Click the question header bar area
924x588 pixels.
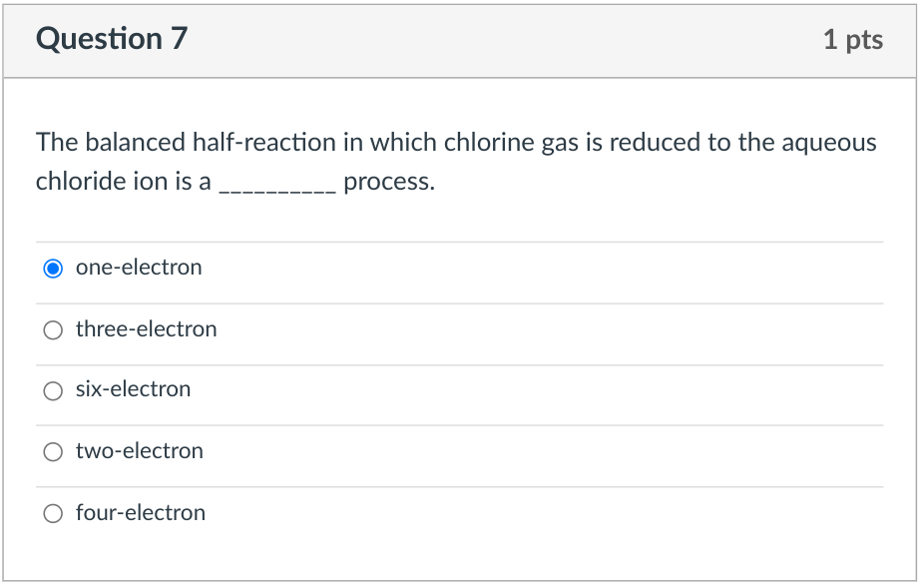point(462,41)
